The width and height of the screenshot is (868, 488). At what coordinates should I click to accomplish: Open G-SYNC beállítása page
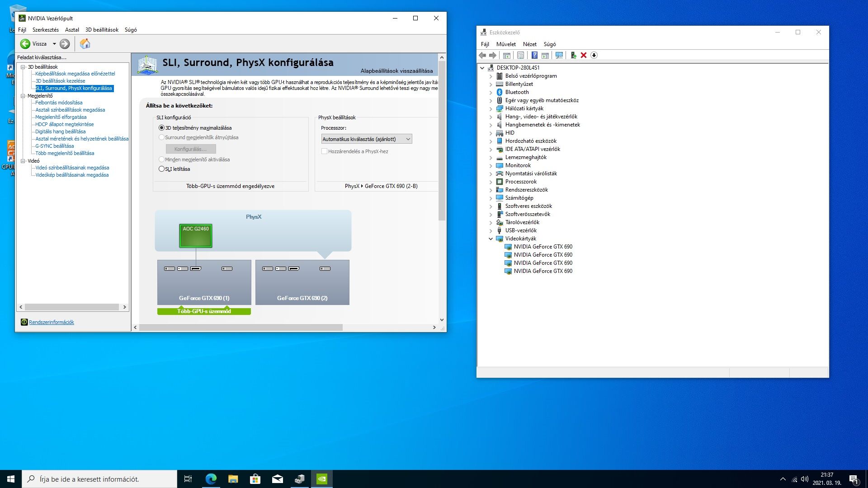pyautogui.click(x=55, y=146)
